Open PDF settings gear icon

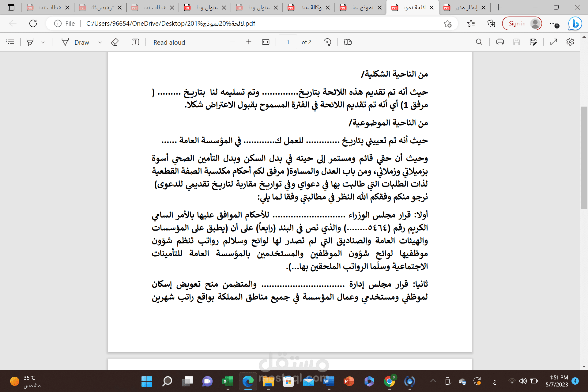(570, 42)
